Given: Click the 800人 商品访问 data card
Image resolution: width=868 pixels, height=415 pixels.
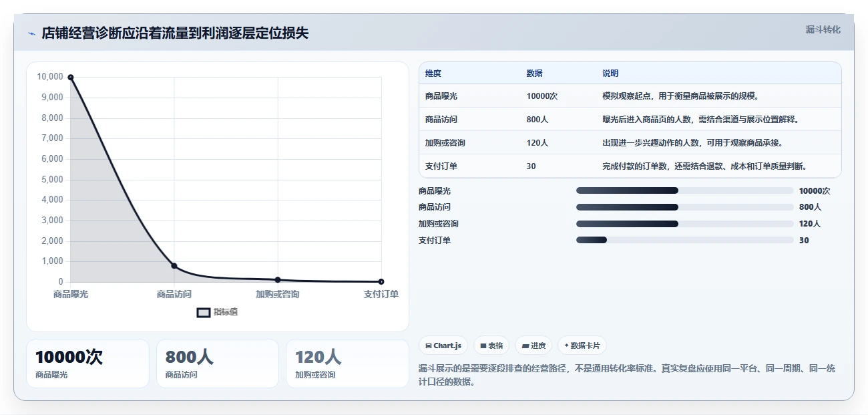Looking at the screenshot, I should pyautogui.click(x=217, y=364).
